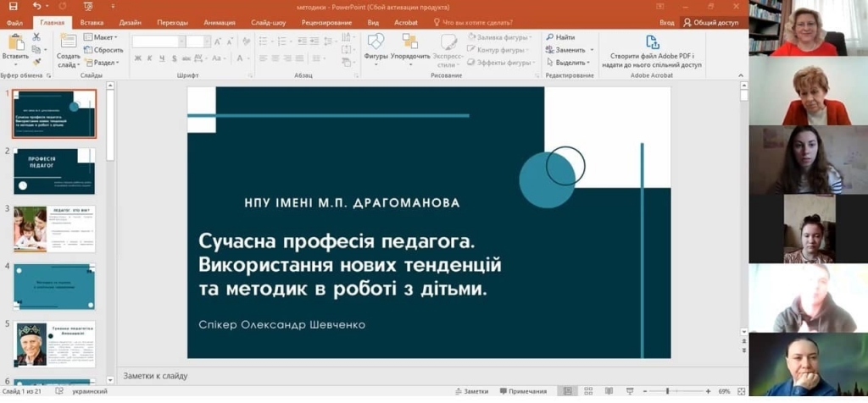868x403 pixels.
Task: Toggle italic К formatting
Action: click(149, 58)
